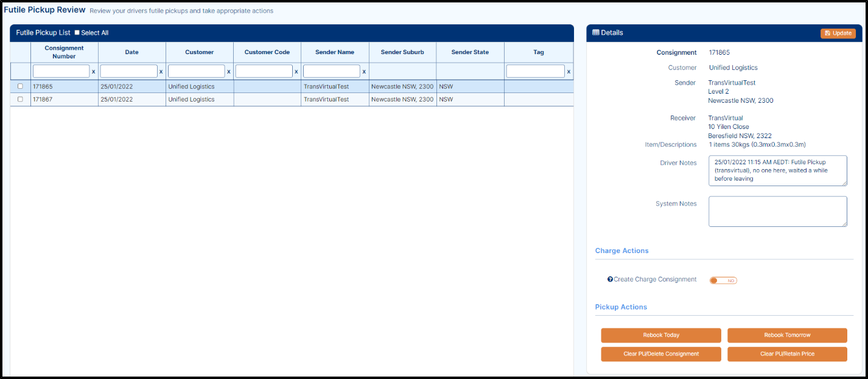Sort by Customer Code column header
Viewport: 868px width, 379px height.
click(267, 52)
